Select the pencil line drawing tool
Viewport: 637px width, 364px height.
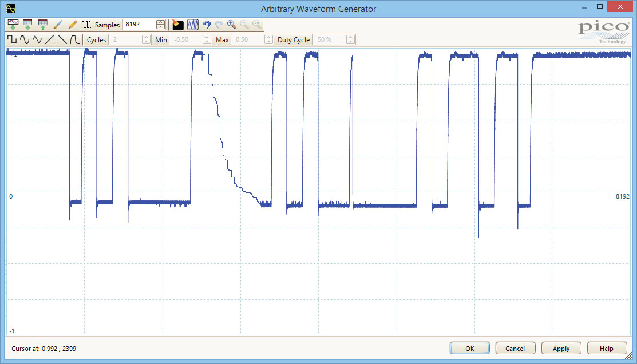[x=72, y=25]
